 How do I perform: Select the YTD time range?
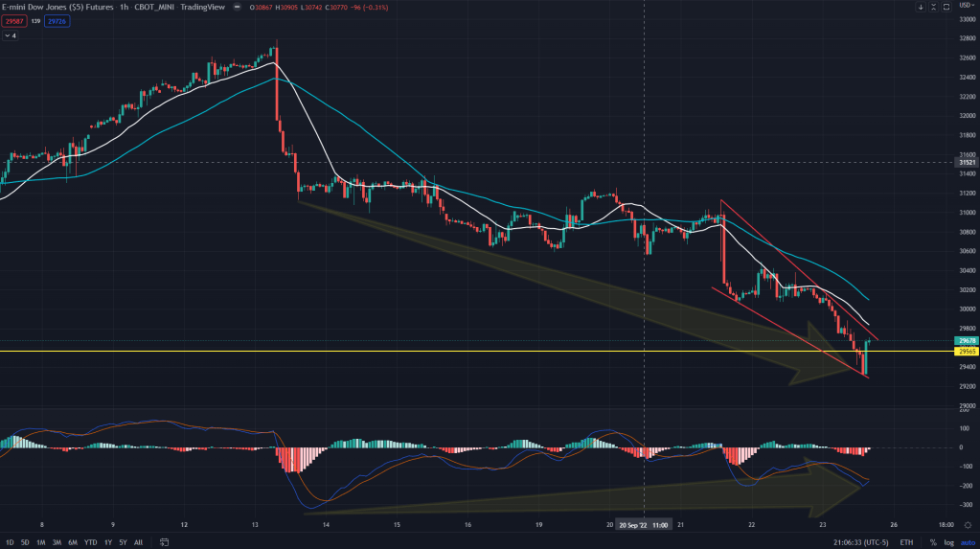(89, 541)
